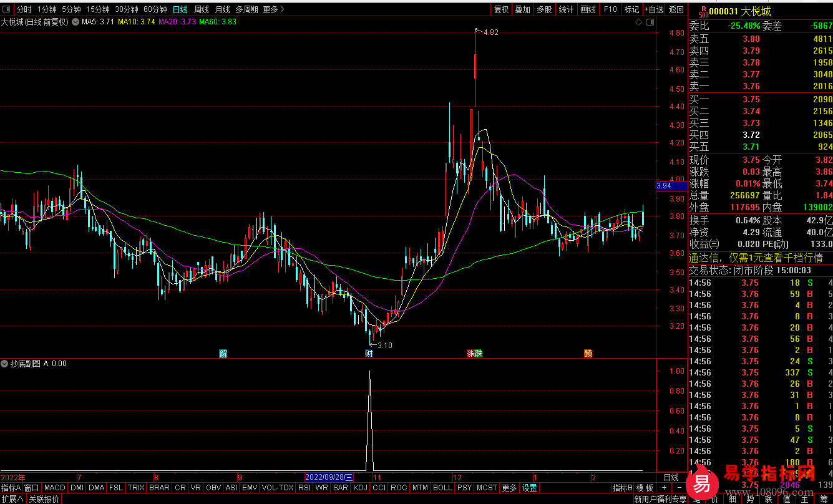Expand the 扩展 panel
Image resolution: width=833 pixels, height=504 pixels.
pos(12,499)
